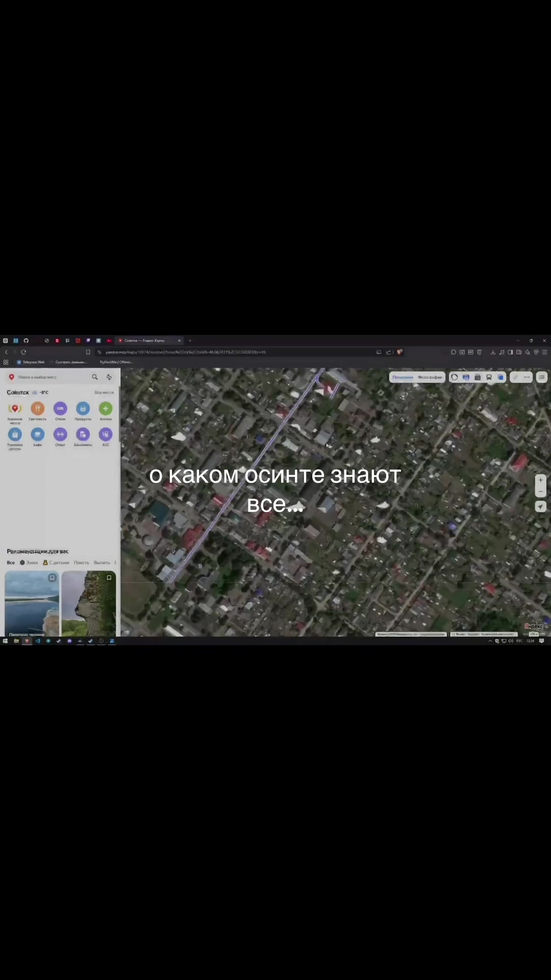Image resolution: width=551 pixels, height=980 pixels.
Task: Choose the 'Продукты' category icon
Action: (x=83, y=408)
